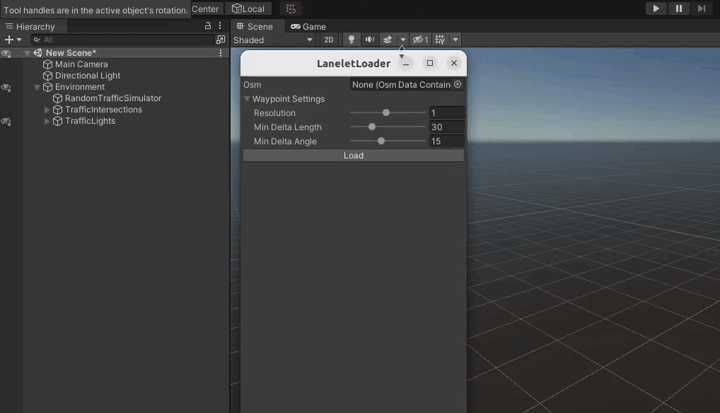Select the Scene tab
This screenshot has width=720, height=413.
tap(254, 26)
